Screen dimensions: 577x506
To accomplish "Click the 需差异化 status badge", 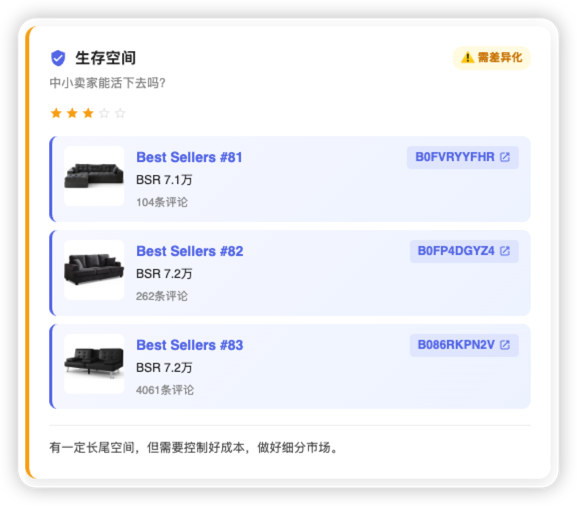I will pos(492,58).
